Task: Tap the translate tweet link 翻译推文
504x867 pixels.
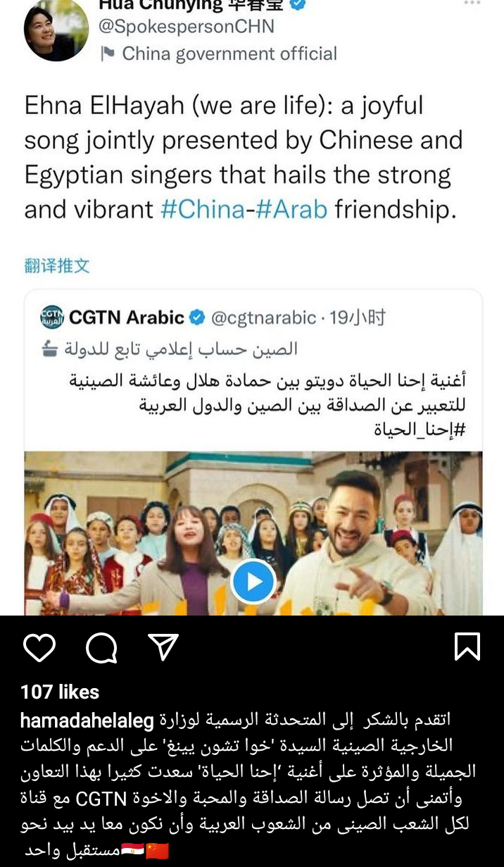Action: (x=57, y=266)
